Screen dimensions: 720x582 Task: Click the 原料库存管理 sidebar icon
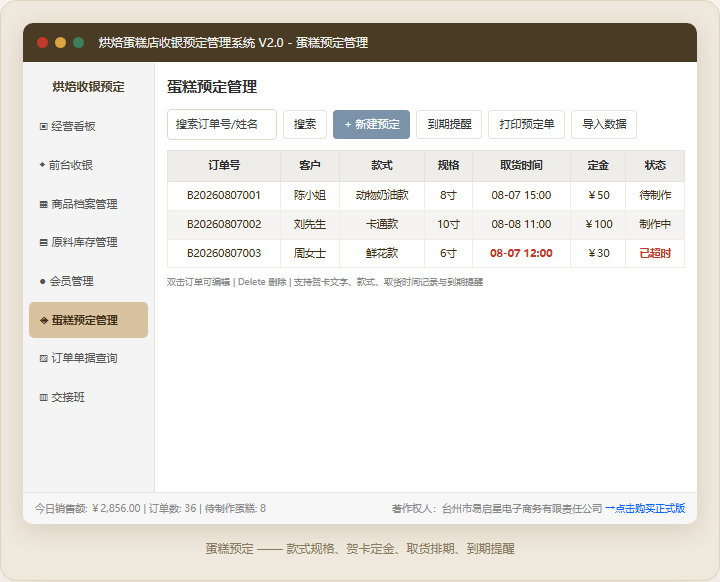coord(44,243)
